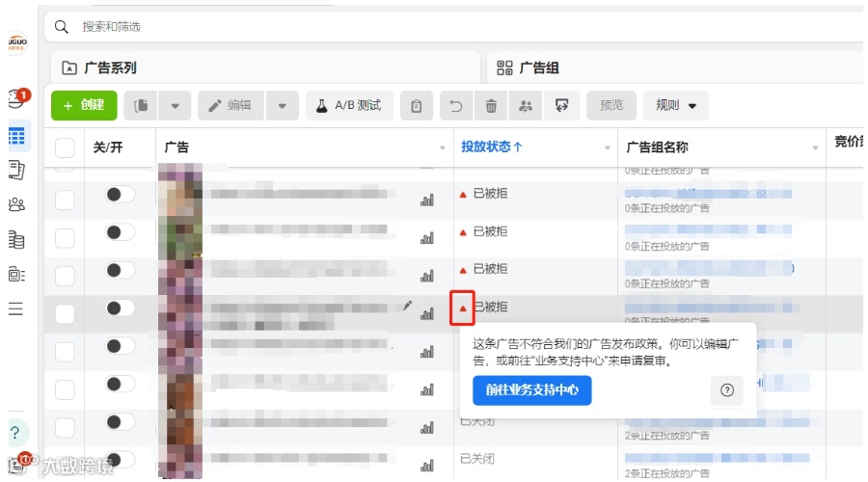Click the pencil edit icon in highlighted row

[x=407, y=306]
